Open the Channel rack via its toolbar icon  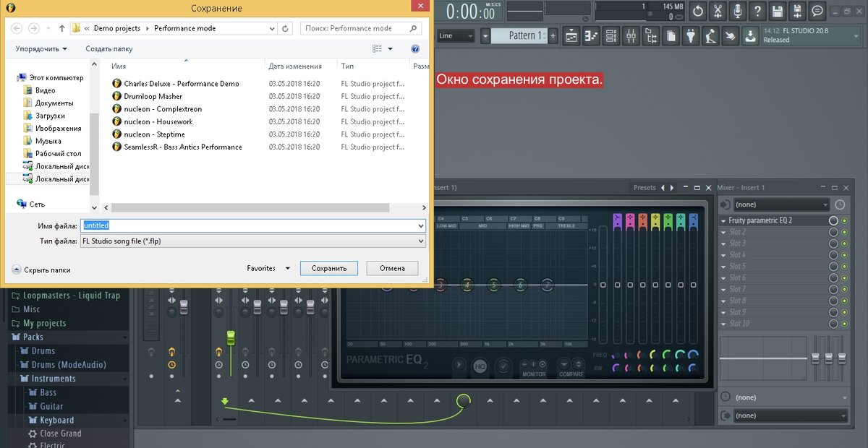[x=611, y=35]
